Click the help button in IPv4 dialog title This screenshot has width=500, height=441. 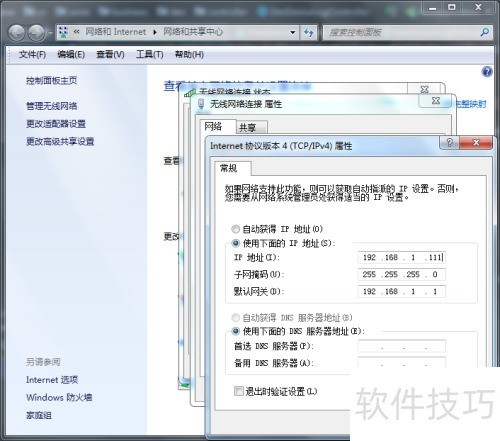[449, 143]
